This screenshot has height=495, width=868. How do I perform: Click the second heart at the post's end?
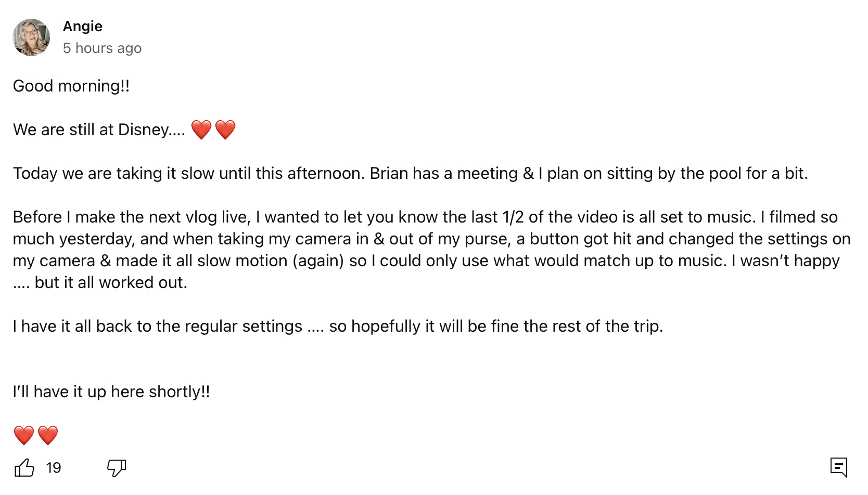tap(48, 435)
